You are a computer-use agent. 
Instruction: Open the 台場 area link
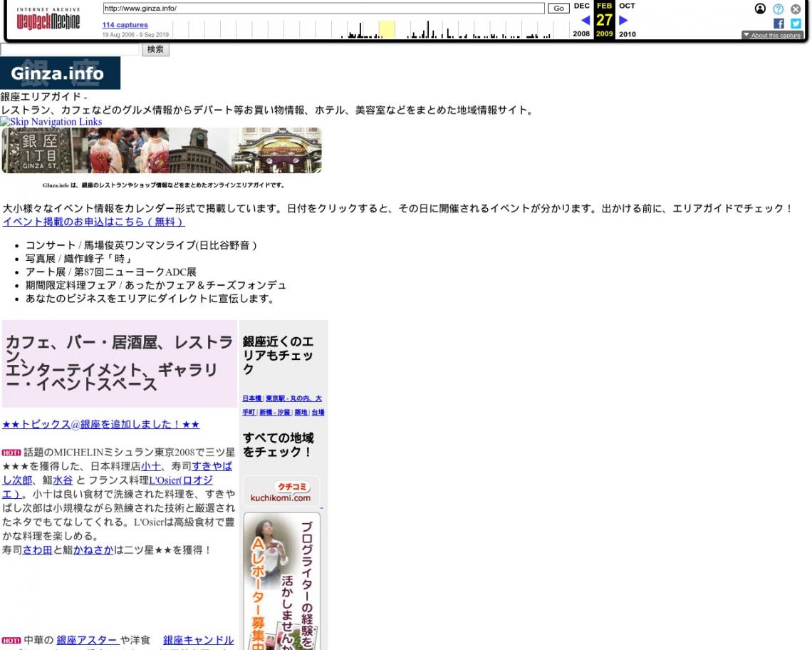(318, 413)
